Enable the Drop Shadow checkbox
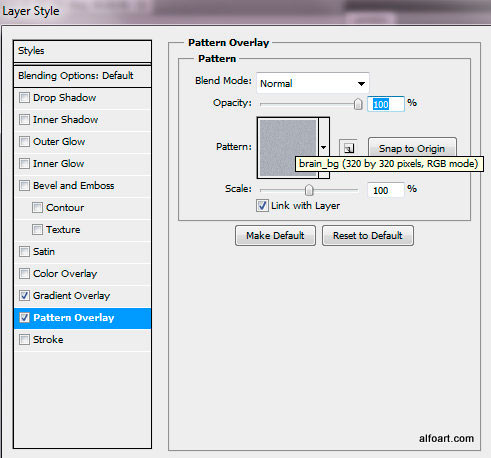Image resolution: width=491 pixels, height=458 pixels. click(24, 98)
